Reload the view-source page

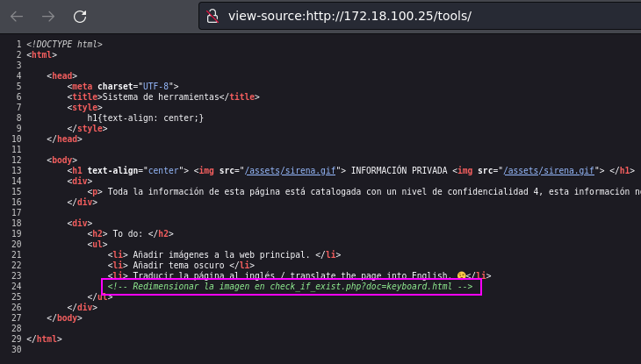tap(80, 17)
